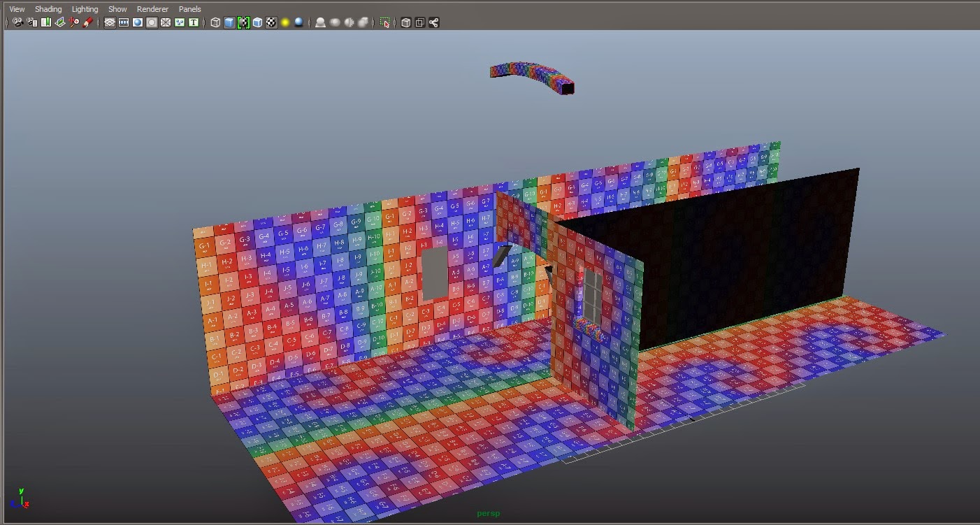Click the Shadows blue sphere icon
Viewport: 980px width, 525px height.
[x=299, y=22]
